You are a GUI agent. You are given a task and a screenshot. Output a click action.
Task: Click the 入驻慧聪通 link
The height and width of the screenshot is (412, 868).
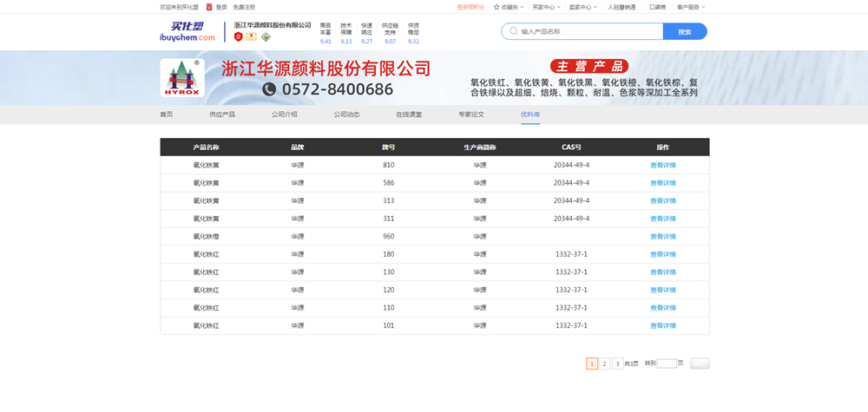[621, 7]
